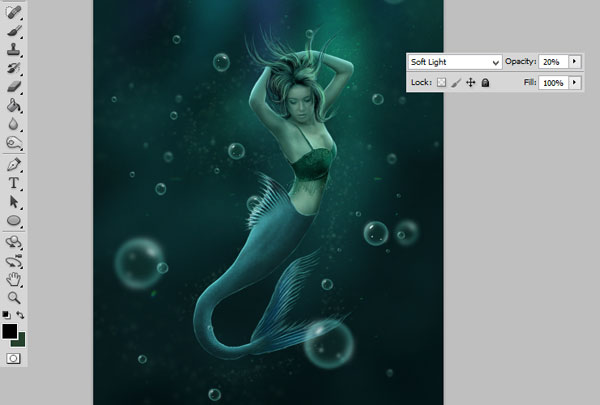
Task: Select the Ellipse shape tool
Action: pyautogui.click(x=13, y=220)
